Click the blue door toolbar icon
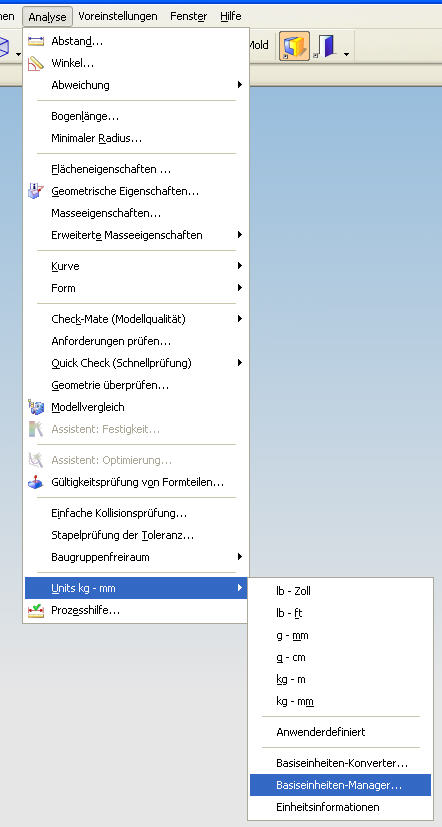 tap(325, 46)
